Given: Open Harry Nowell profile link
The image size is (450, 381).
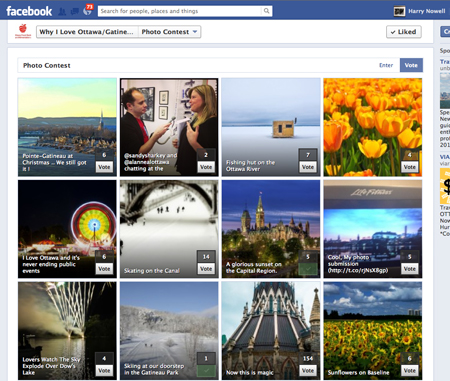Looking at the screenshot, I should 427,11.
